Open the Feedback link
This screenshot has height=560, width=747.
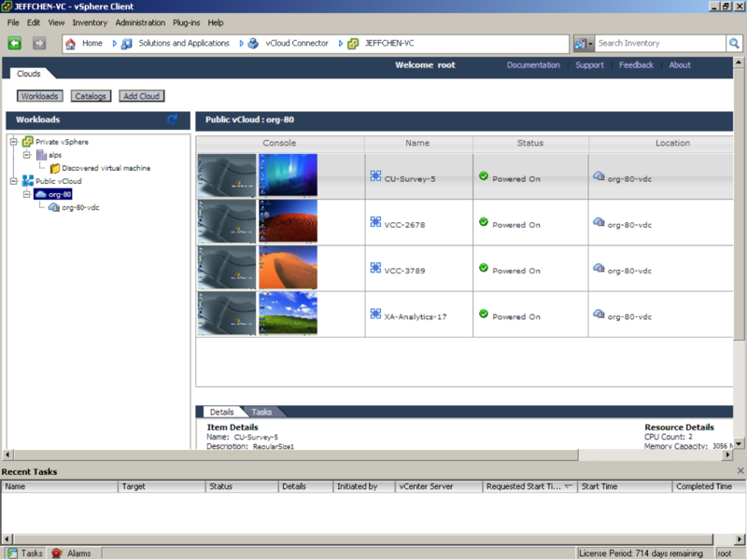click(x=636, y=64)
